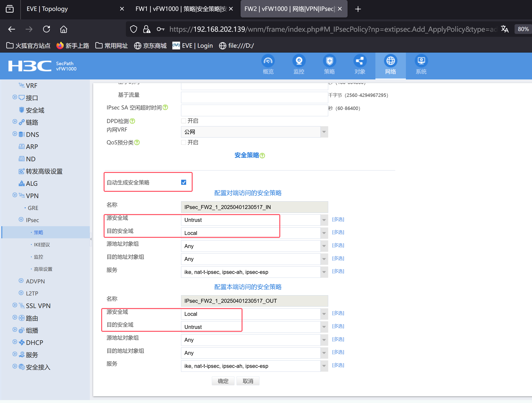Open the 对象 objects icon
This screenshot has width=532, height=403.
[360, 61]
